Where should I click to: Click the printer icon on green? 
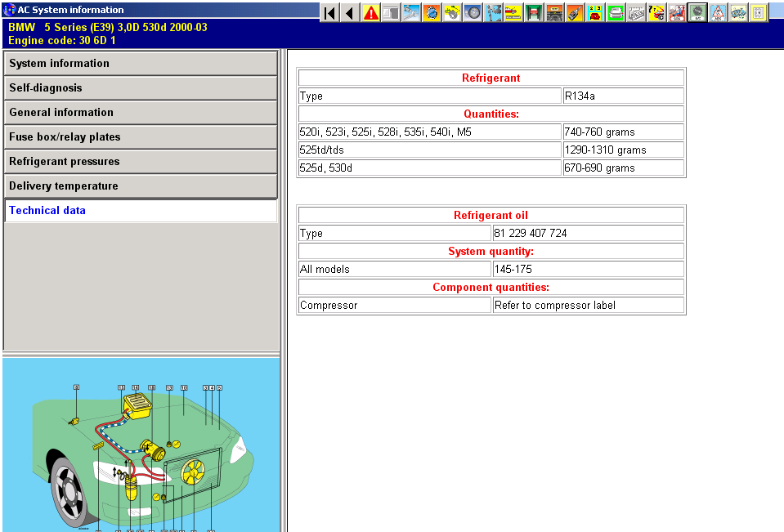[x=616, y=13]
